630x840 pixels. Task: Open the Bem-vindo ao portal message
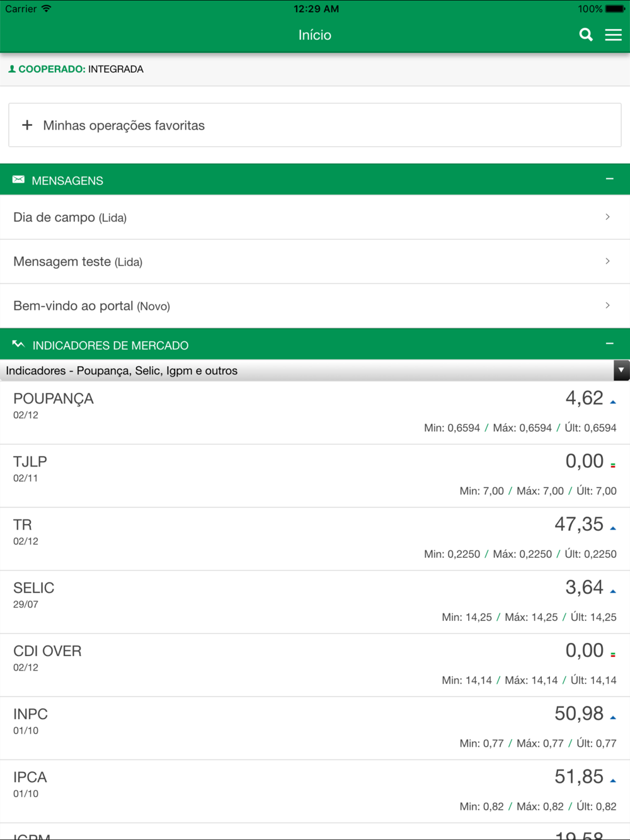pyautogui.click(x=315, y=306)
